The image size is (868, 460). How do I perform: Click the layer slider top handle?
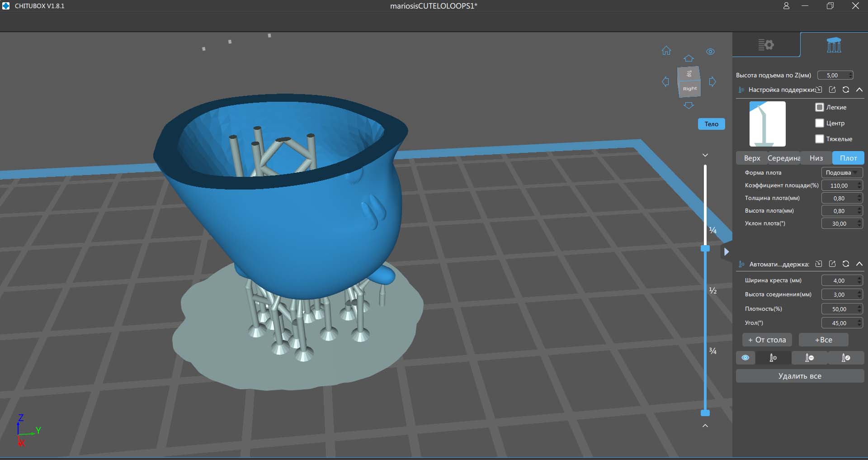[x=705, y=248]
